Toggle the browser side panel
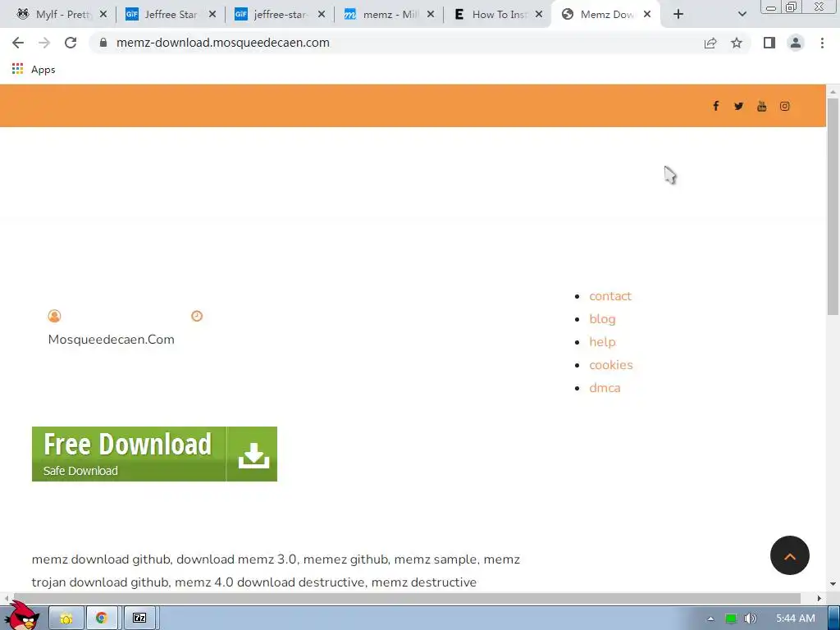This screenshot has height=630, width=840. click(x=769, y=43)
